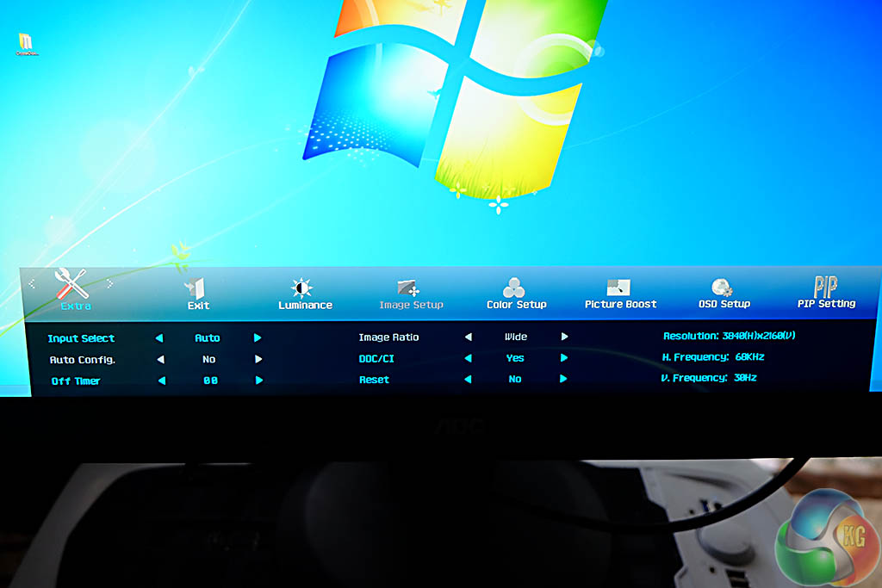Choose the Exit door icon
882x588 pixels.
click(x=196, y=288)
